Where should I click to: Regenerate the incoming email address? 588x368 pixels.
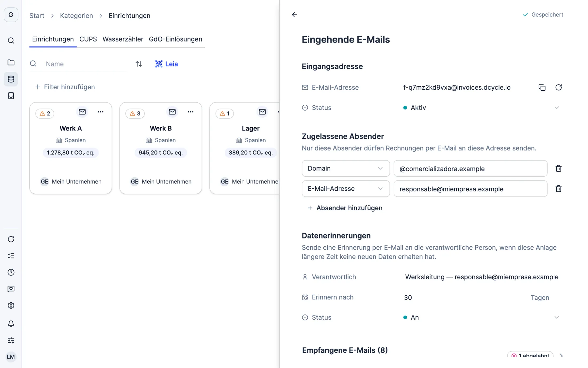point(559,87)
